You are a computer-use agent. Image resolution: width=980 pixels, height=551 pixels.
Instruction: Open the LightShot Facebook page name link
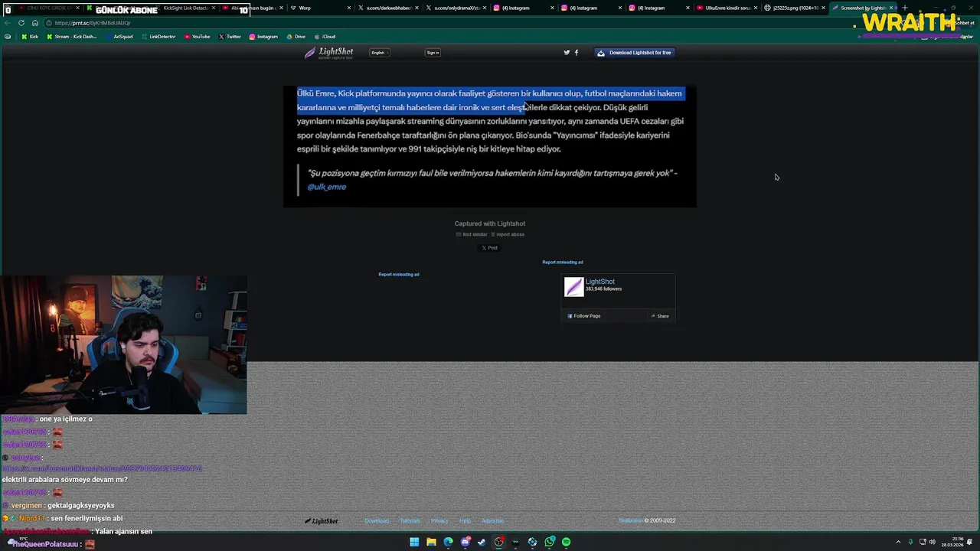[x=600, y=282]
